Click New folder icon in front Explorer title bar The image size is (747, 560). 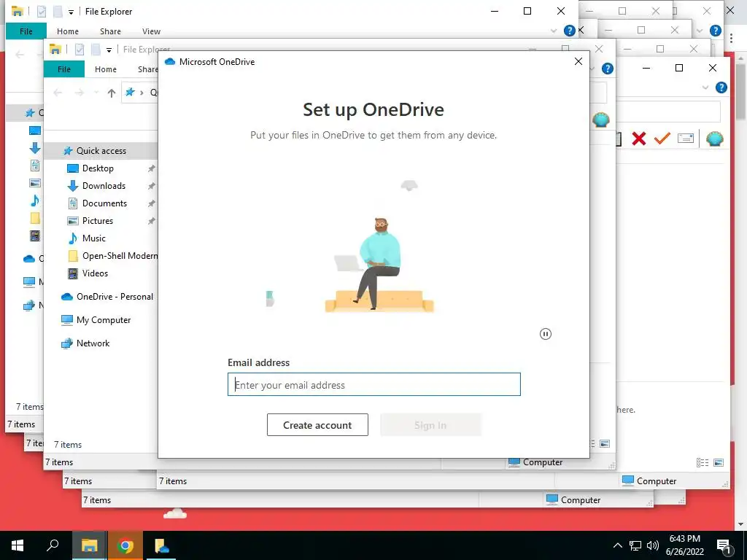[x=96, y=50]
